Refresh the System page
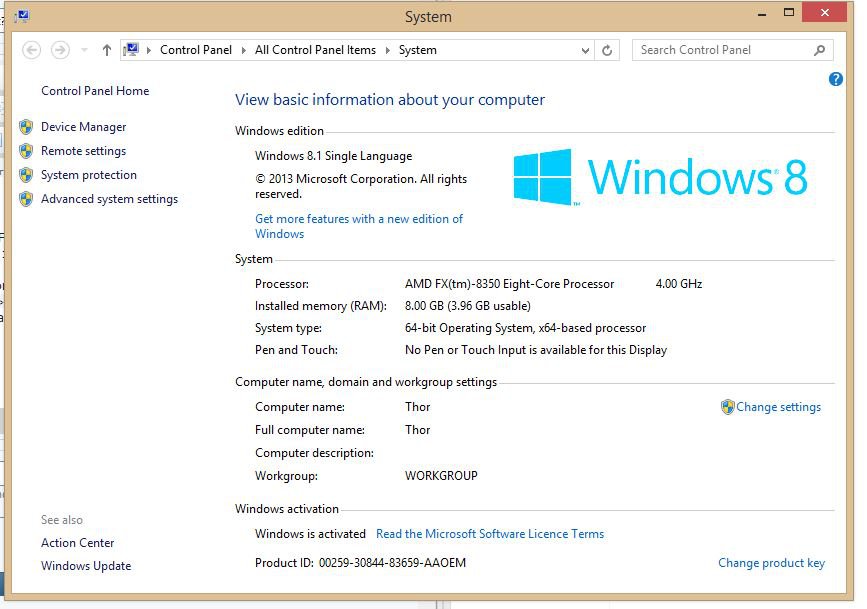Viewport: 867px width, 609px height. 607,50
